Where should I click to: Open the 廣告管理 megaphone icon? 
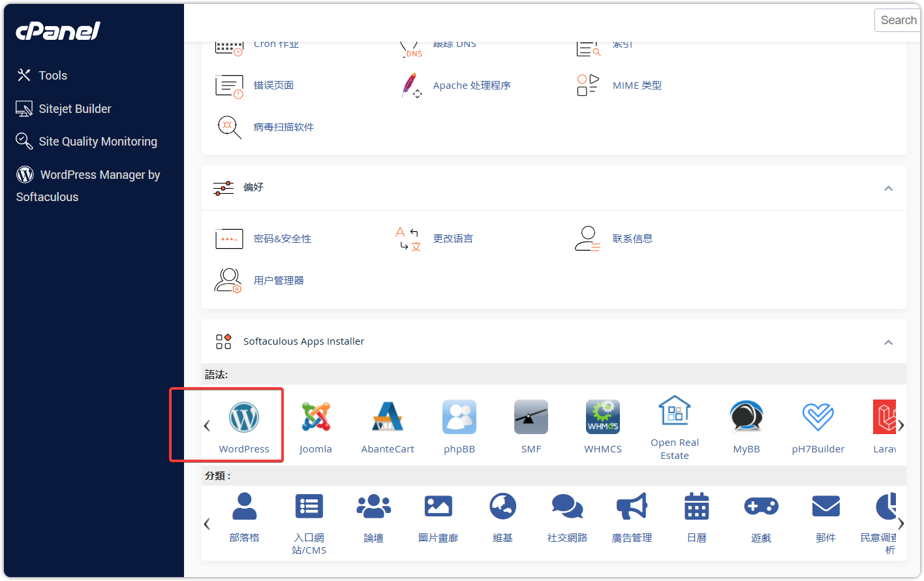click(x=632, y=506)
